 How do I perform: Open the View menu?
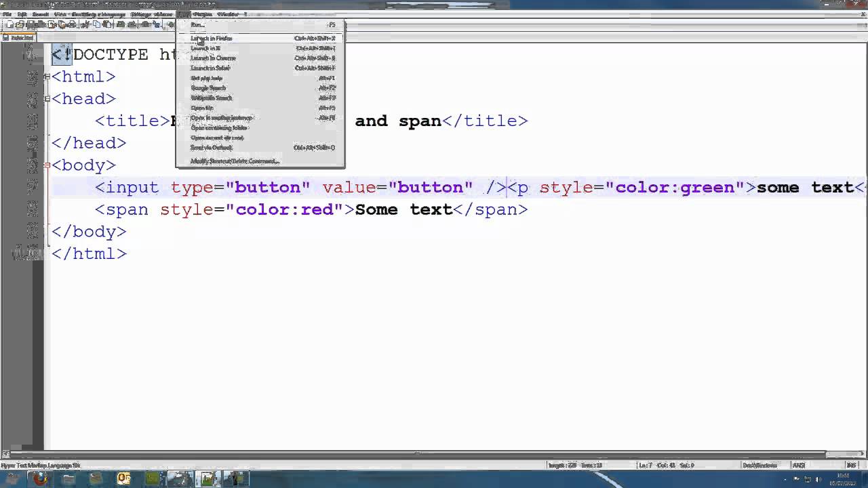tap(60, 14)
